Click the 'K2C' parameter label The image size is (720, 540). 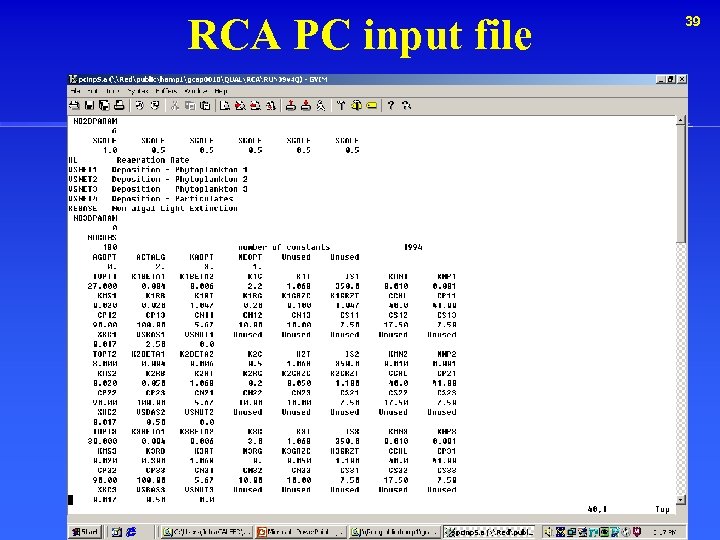(x=254, y=354)
